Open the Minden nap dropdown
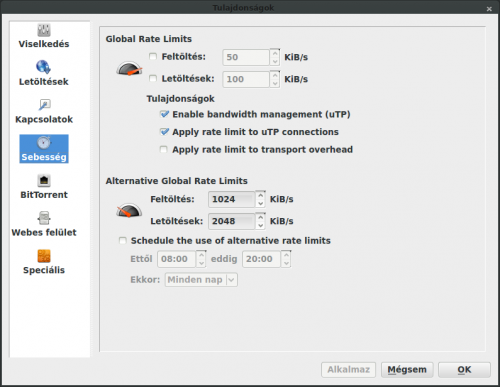 (201, 280)
